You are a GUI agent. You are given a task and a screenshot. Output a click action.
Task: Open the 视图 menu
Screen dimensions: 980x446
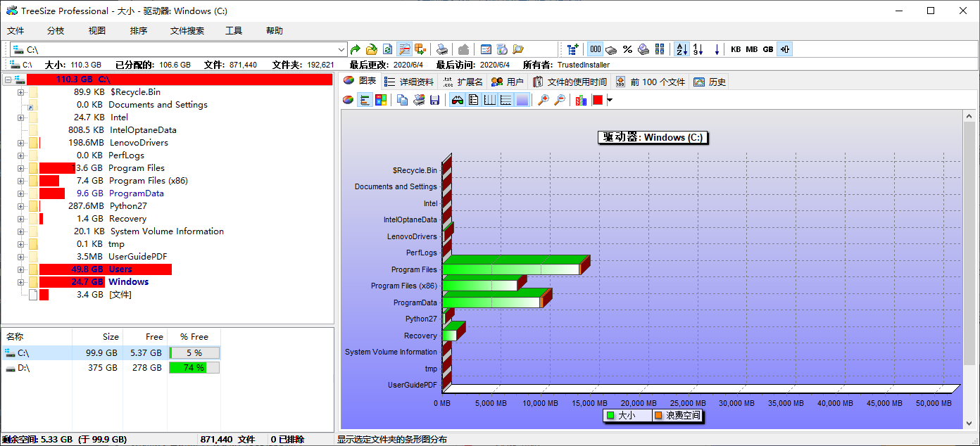click(x=97, y=31)
